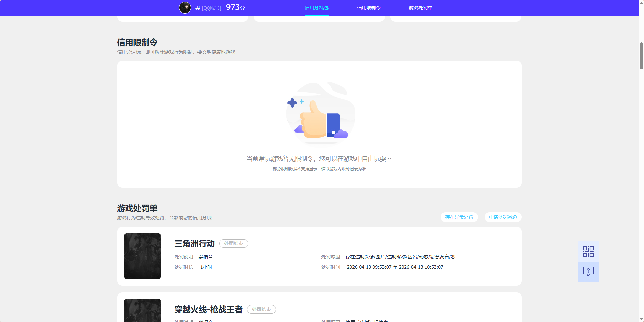Click the 存在异常处罚 button

(459, 217)
